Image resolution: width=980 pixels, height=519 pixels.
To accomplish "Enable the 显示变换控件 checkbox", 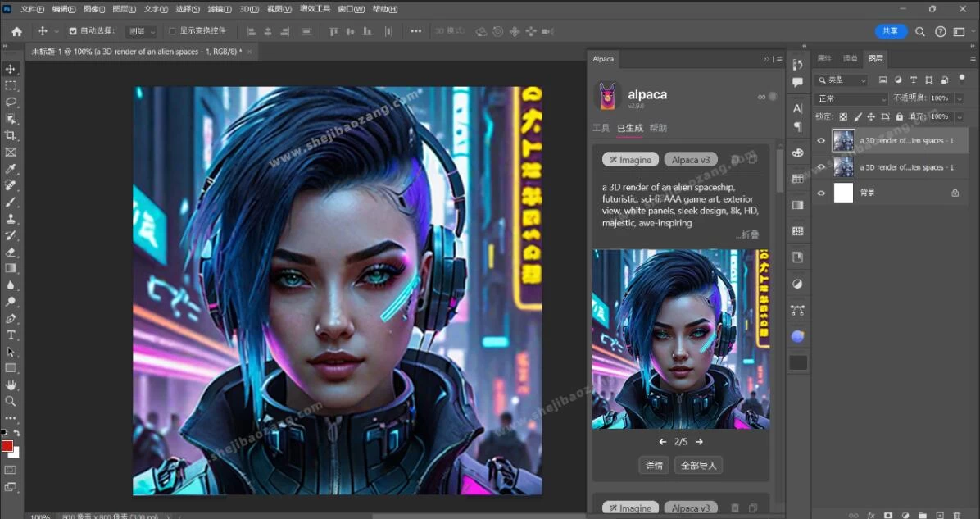I will [172, 31].
